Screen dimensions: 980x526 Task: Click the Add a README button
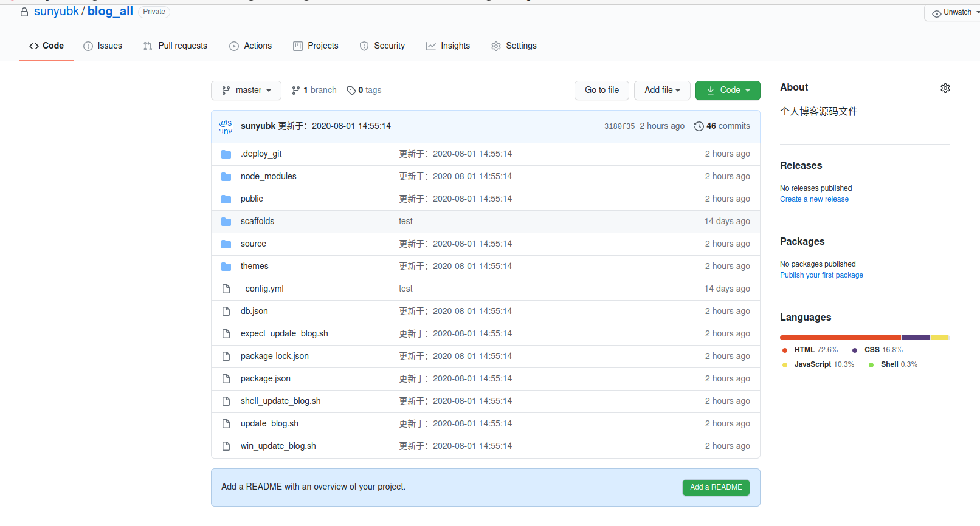(716, 487)
